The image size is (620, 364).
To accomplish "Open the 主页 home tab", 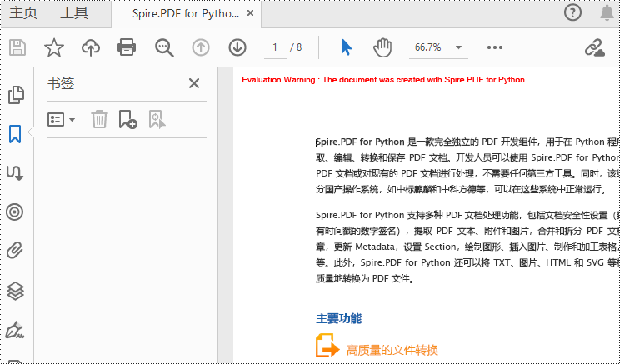I will click(23, 13).
